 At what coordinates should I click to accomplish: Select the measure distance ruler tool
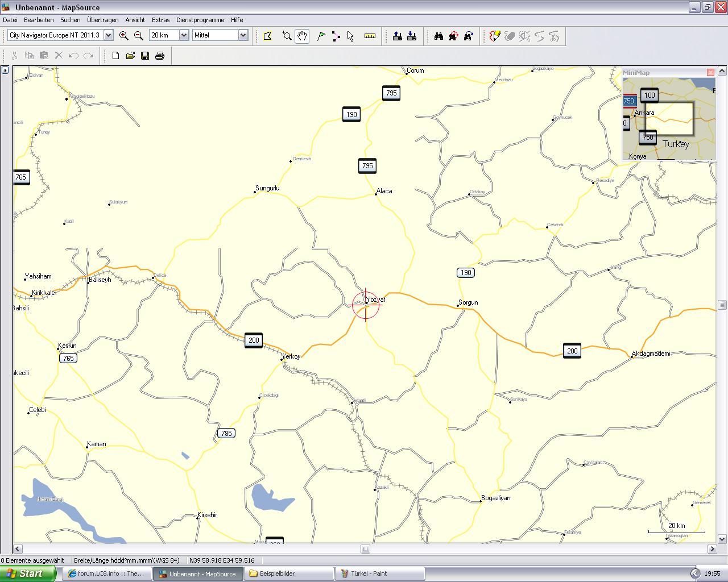tap(370, 36)
